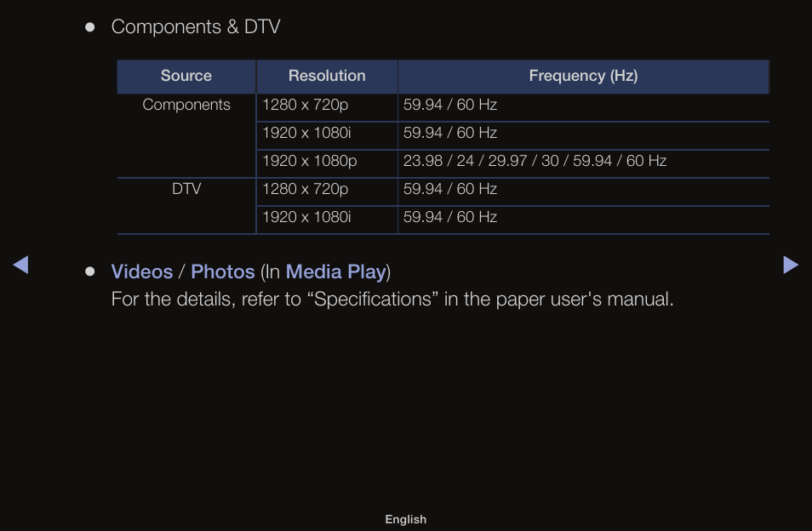Select the DTV source cell

pos(186,206)
